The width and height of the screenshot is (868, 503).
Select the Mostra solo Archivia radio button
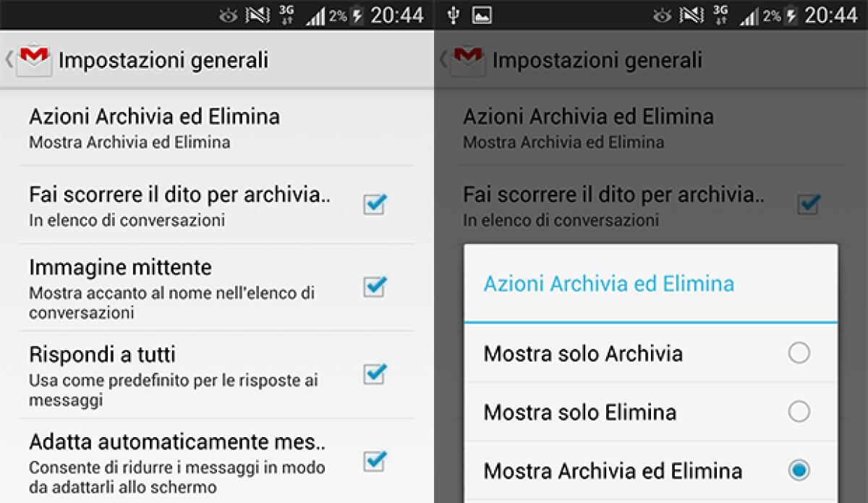point(799,353)
